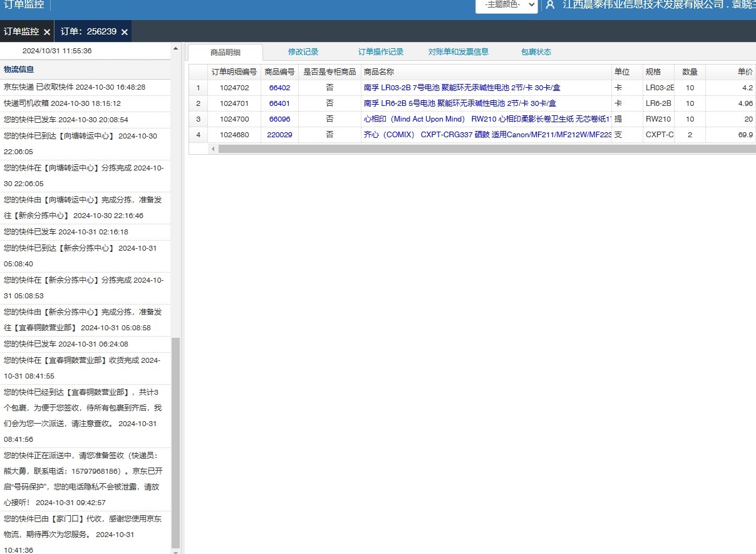Viewport: 756px width, 554px height.
Task: Open product number link 66402
Action: pos(279,88)
